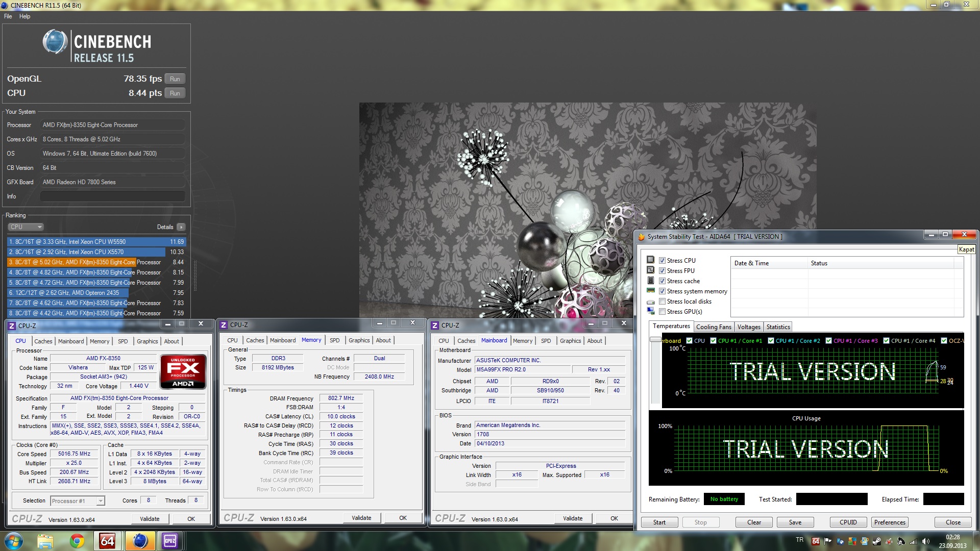Image resolution: width=980 pixels, height=551 pixels.
Task: Open the Action Center flag tray icon
Action: [x=828, y=541]
